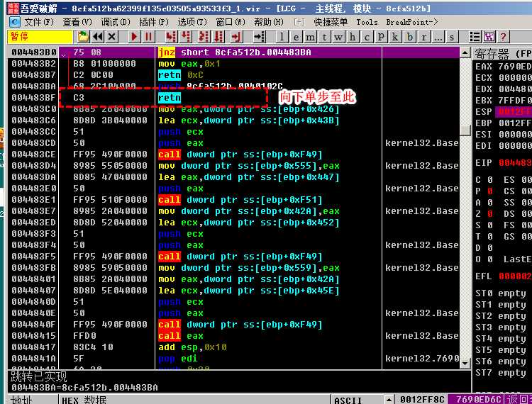The image size is (532, 404).
Task: Open the 窗口(W) menu
Action: (231, 22)
